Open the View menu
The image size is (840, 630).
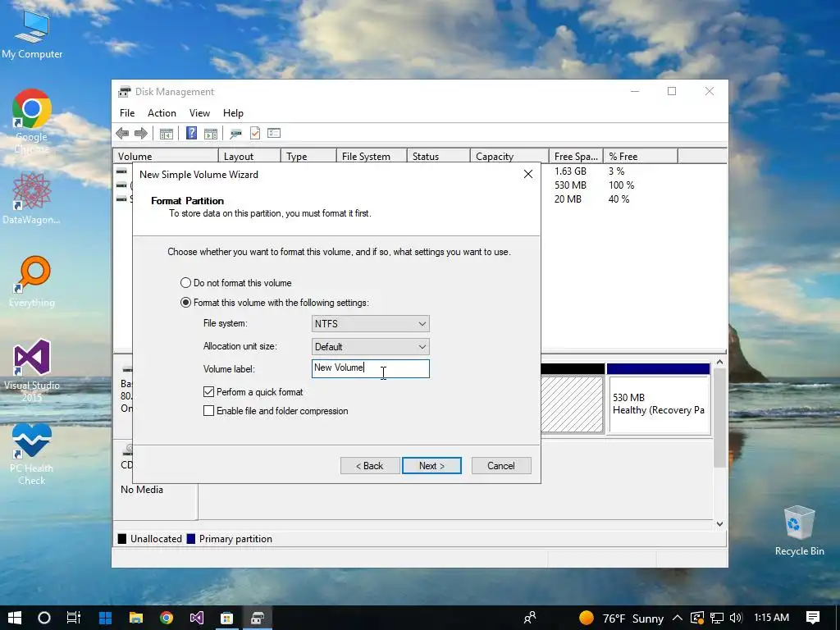tap(199, 113)
